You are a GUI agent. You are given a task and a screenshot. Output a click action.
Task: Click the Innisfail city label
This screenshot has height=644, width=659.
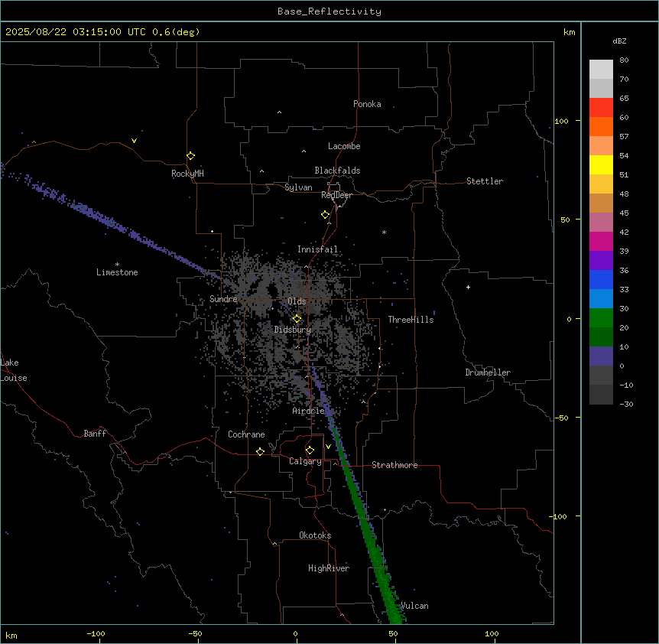(x=317, y=249)
